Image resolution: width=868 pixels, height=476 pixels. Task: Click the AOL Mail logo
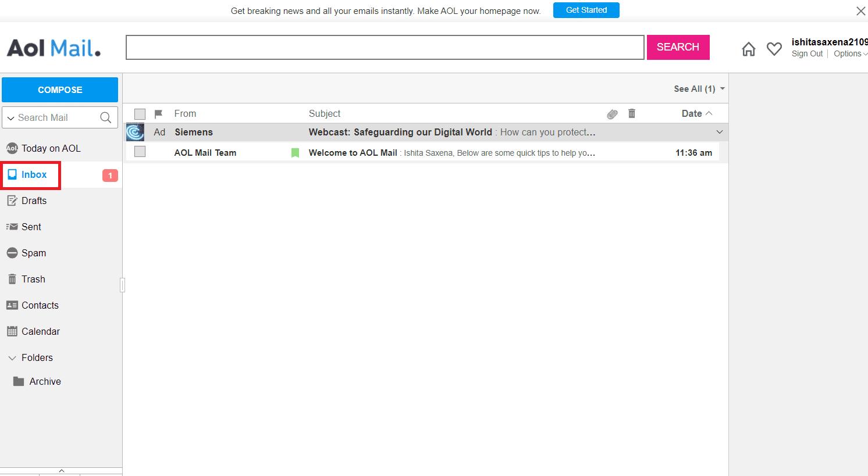(x=53, y=48)
